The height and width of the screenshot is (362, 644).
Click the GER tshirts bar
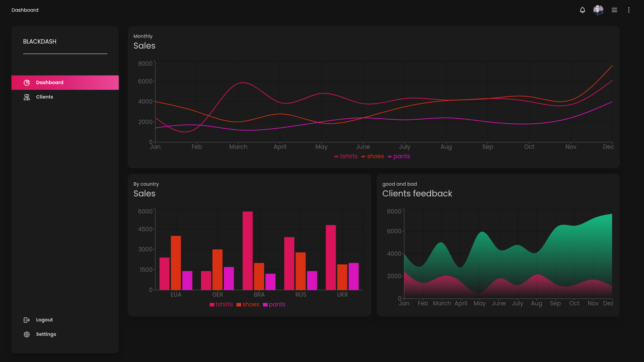206,281
